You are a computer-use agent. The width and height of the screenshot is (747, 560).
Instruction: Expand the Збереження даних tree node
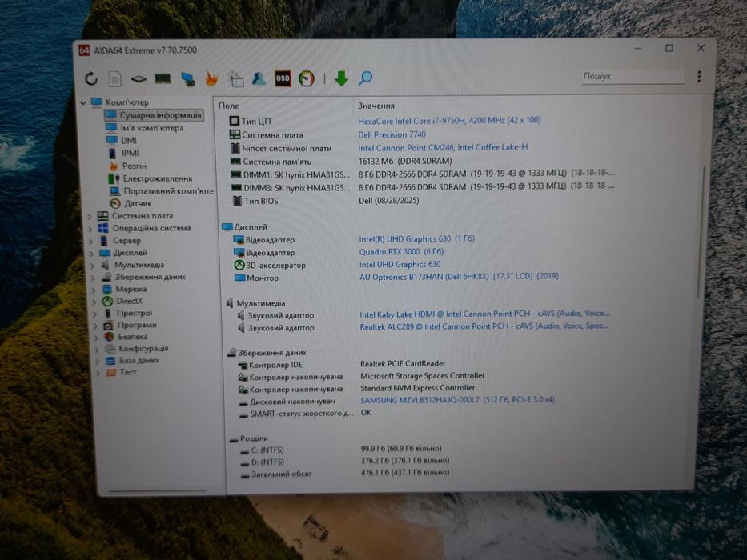(x=94, y=277)
